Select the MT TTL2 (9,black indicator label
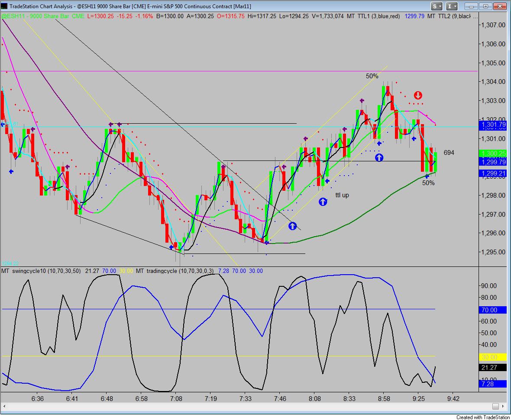The width and height of the screenshot is (511, 420). (x=449, y=16)
